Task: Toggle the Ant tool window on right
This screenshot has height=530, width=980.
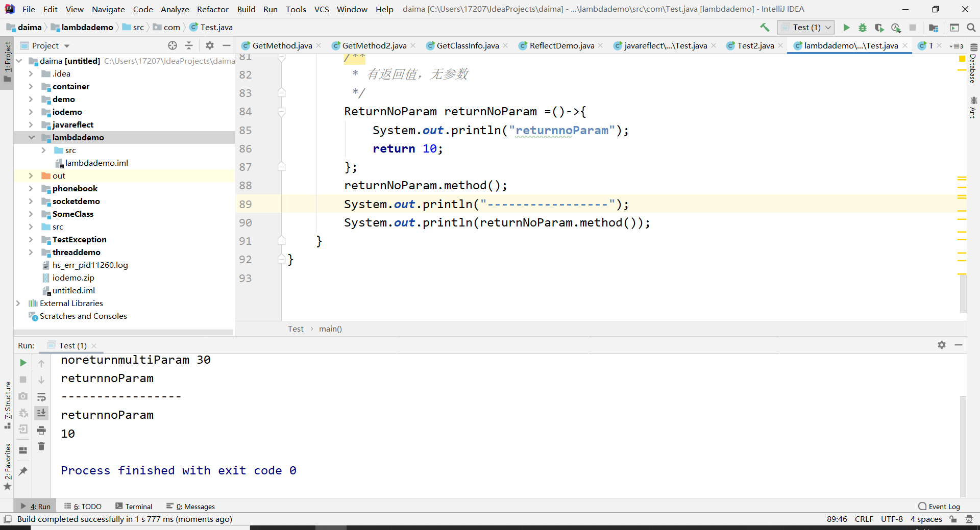Action: (973, 107)
